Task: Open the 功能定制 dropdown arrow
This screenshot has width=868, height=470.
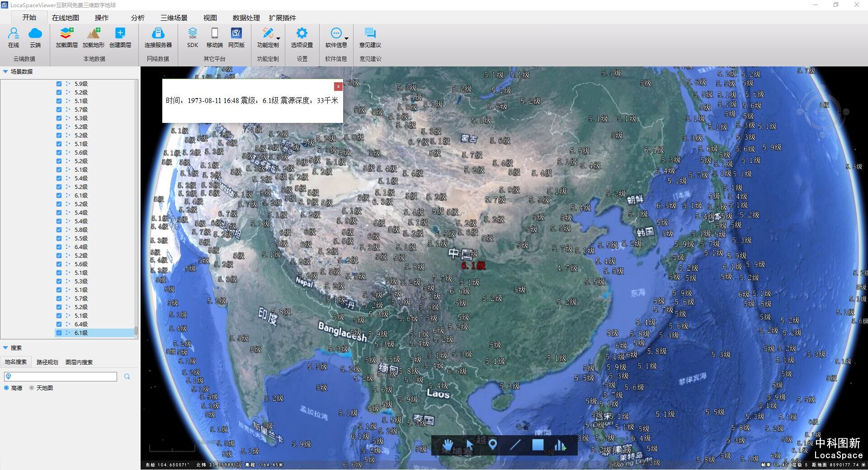Action: (278, 38)
